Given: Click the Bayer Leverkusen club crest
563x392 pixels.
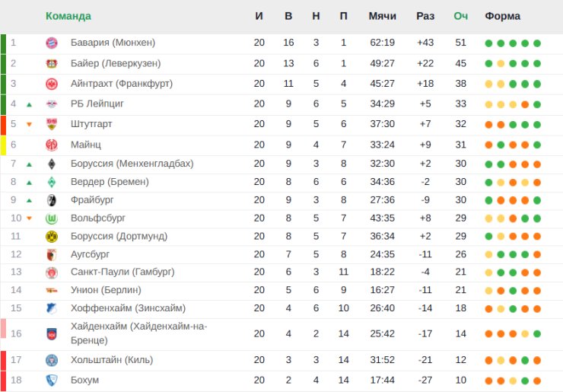Looking at the screenshot, I should [52, 63].
